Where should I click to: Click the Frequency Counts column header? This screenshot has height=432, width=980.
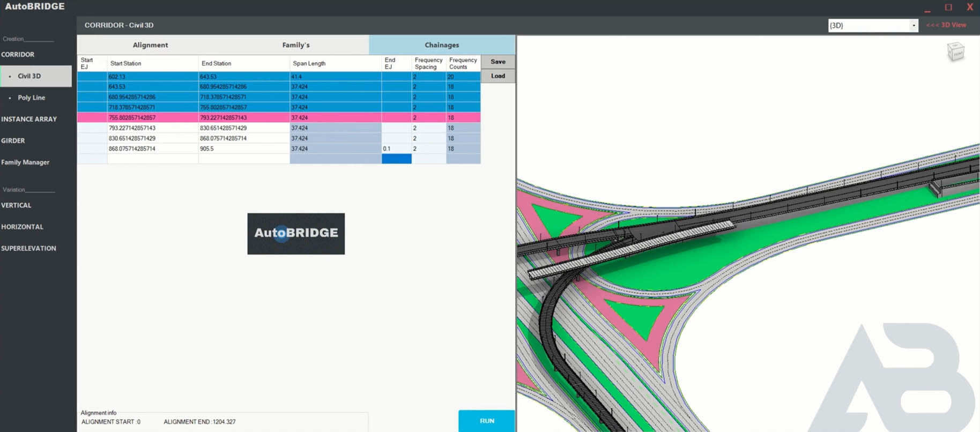(463, 63)
